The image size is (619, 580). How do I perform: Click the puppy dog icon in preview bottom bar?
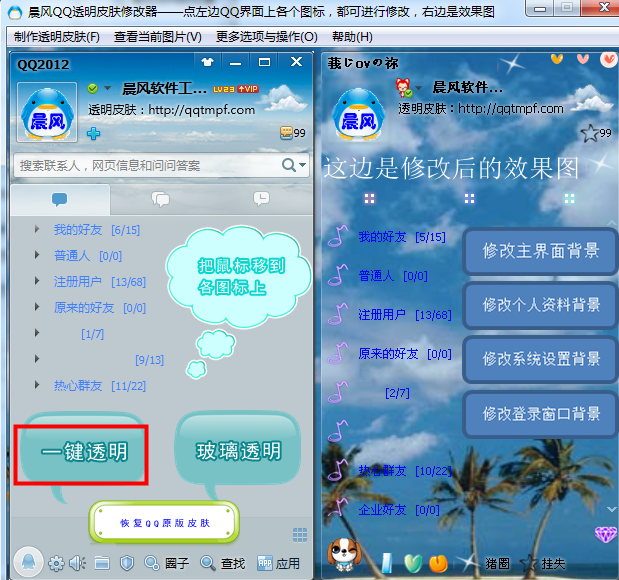(344, 554)
